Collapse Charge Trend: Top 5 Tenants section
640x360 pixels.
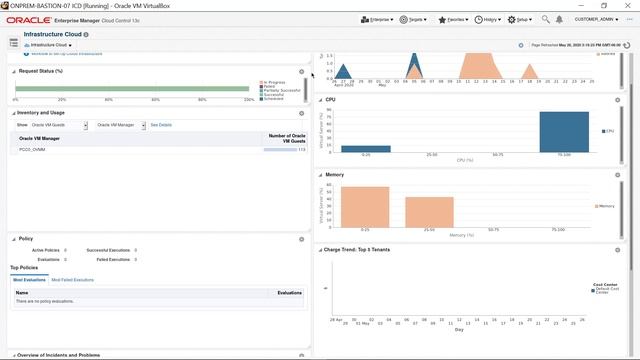pos(320,250)
